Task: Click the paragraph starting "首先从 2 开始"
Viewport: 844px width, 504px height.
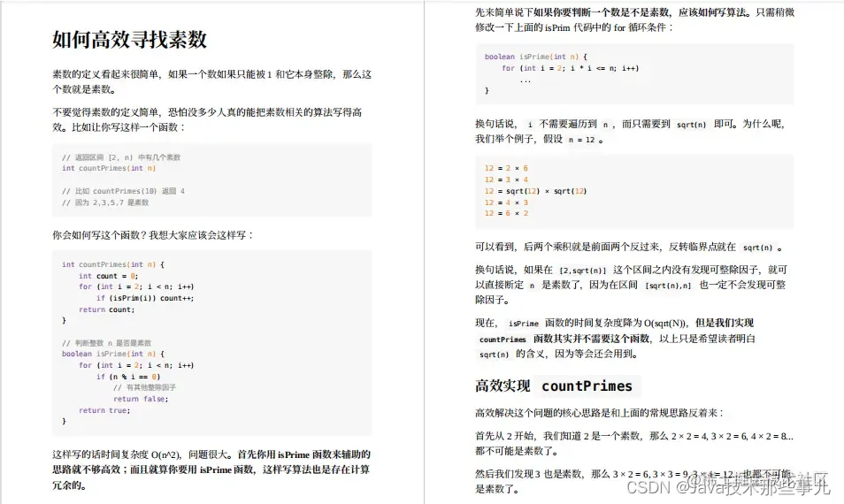Action: click(x=634, y=443)
